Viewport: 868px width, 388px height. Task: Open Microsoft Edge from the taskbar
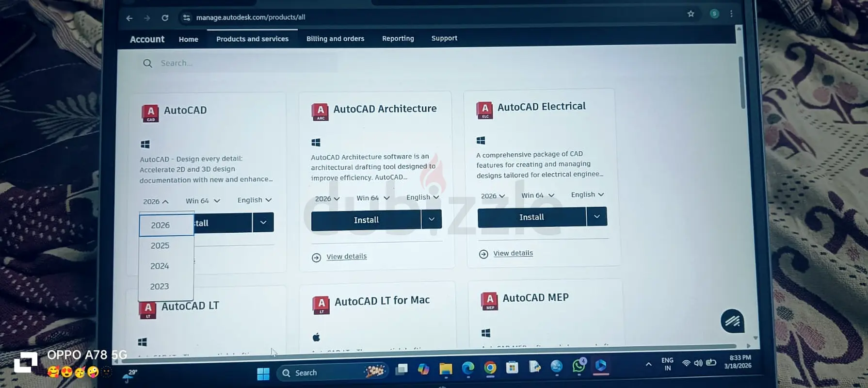tap(468, 369)
